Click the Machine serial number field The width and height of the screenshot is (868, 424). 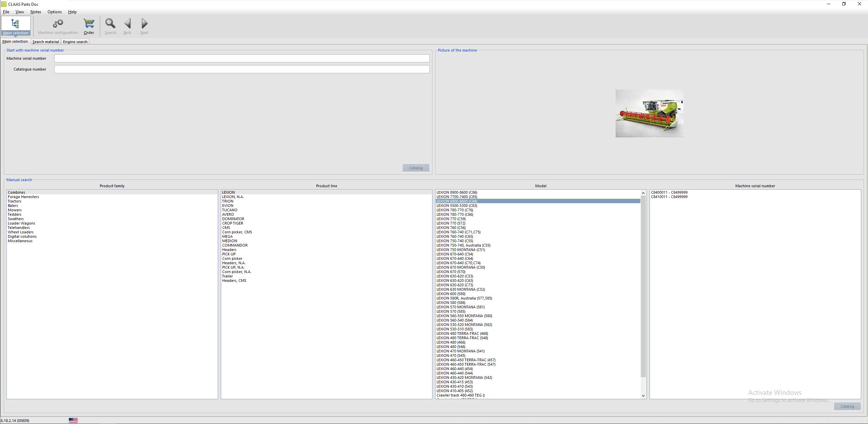242,58
